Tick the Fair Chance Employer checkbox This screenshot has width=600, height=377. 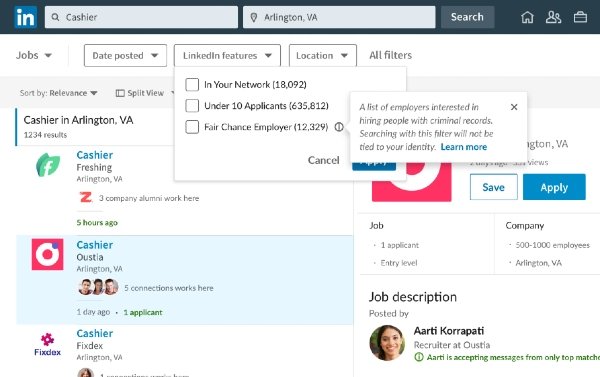click(x=192, y=127)
